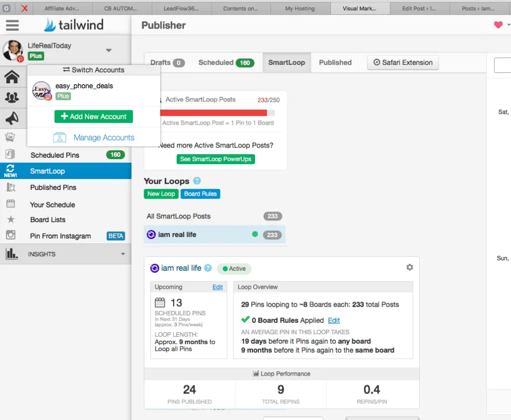Open Board Lists in sidebar
The image size is (511, 420).
click(48, 219)
